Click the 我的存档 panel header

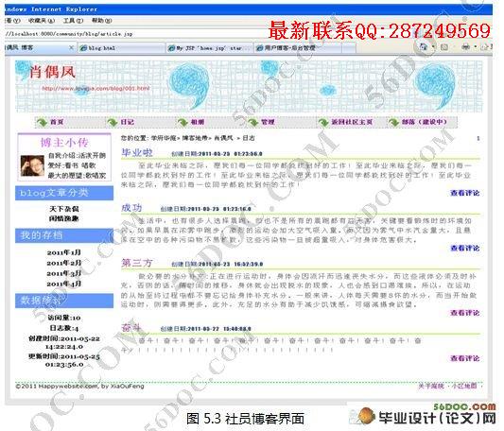pos(64,235)
